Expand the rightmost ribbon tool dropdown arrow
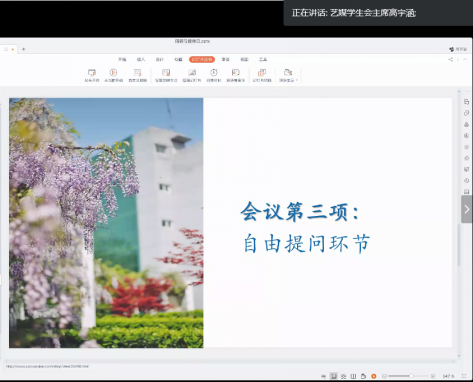This screenshot has height=382, width=473. click(x=296, y=80)
